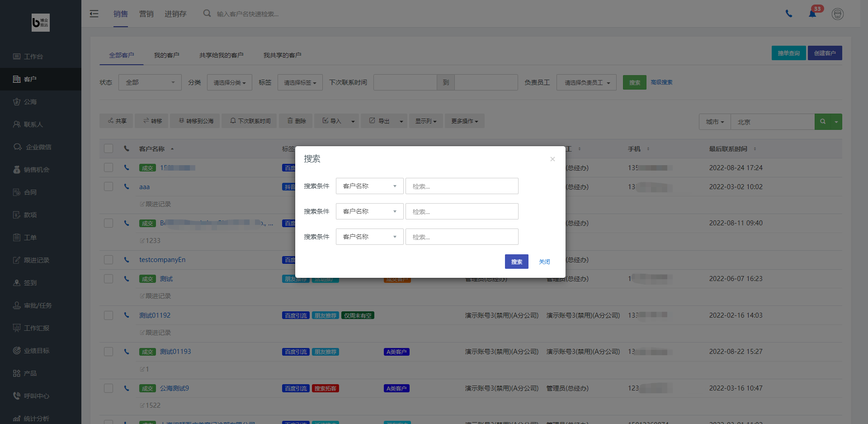Check the checkbox of the 1233 note row
Screen dimensions: 868x424
pos(108,223)
